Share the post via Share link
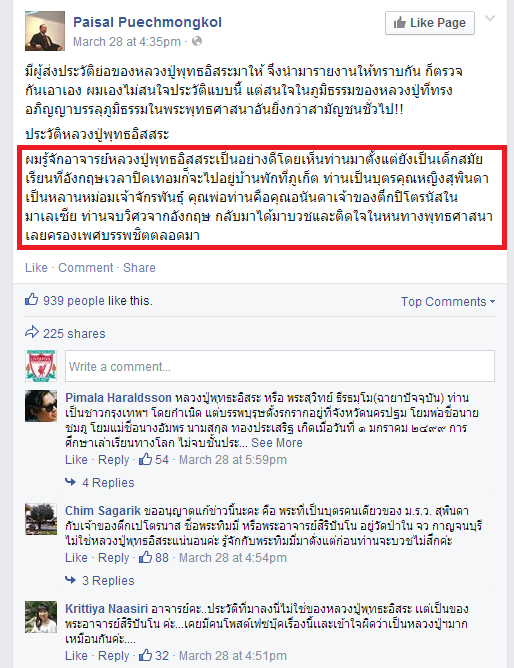 click(139, 268)
